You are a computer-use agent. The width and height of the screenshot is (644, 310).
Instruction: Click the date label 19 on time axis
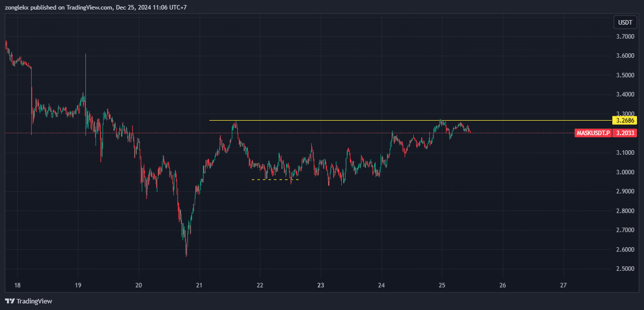78,285
